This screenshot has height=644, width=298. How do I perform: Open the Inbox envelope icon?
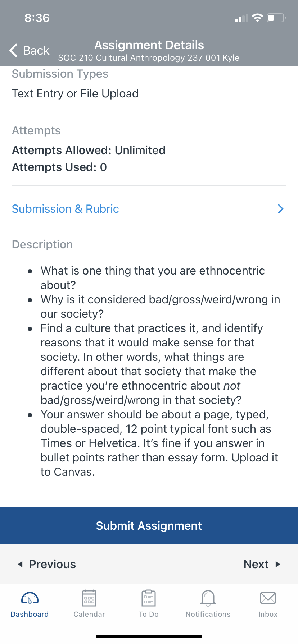[x=268, y=598]
